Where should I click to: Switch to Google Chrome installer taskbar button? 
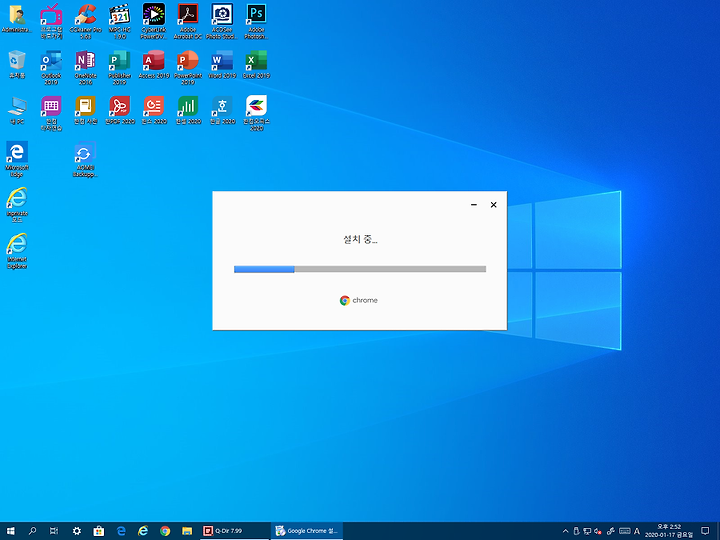coord(307,531)
